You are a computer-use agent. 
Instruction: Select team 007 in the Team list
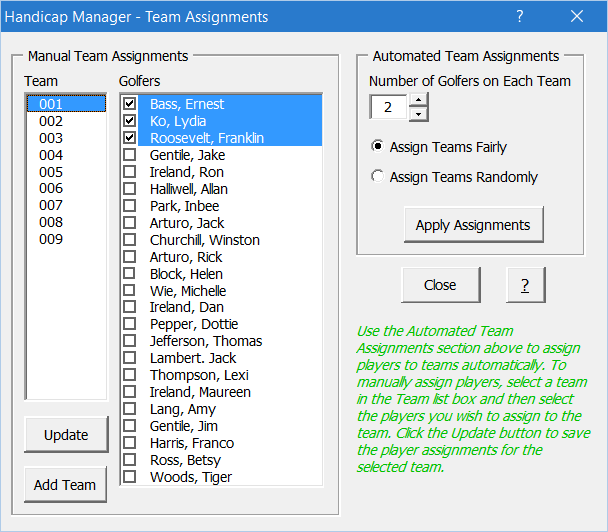click(x=66, y=205)
